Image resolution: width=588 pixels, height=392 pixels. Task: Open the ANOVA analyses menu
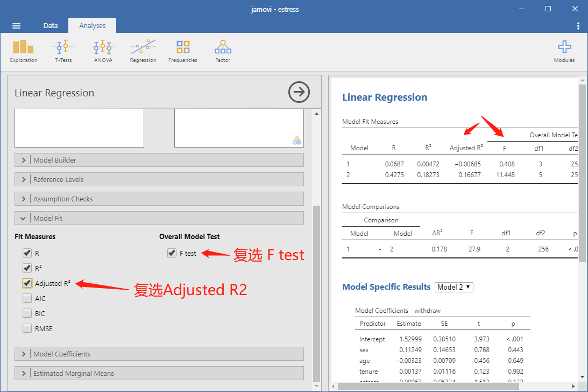pyautogui.click(x=103, y=52)
